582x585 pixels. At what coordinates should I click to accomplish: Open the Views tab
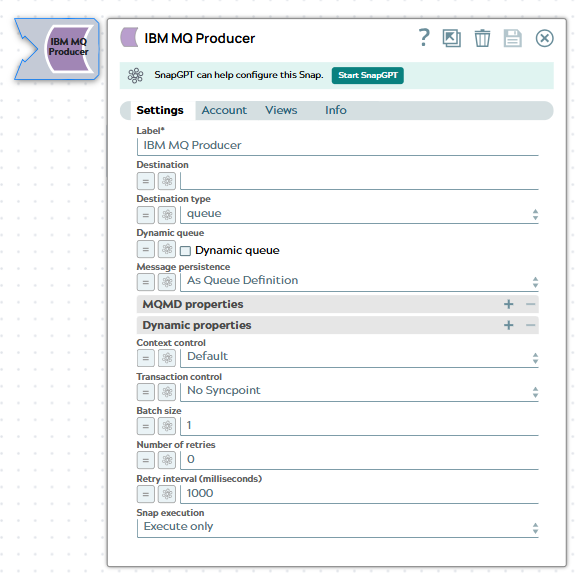(x=281, y=110)
